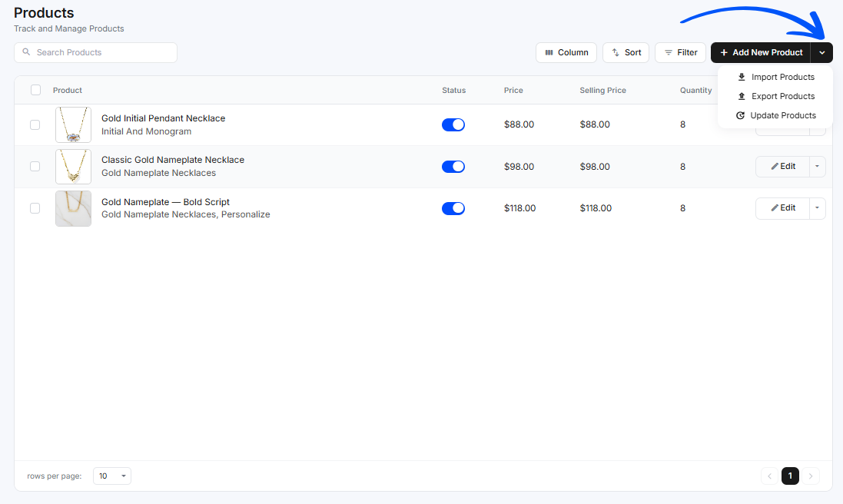Toggle status of Gold Nameplate Bold Script
The width and height of the screenshot is (843, 504).
(x=453, y=208)
